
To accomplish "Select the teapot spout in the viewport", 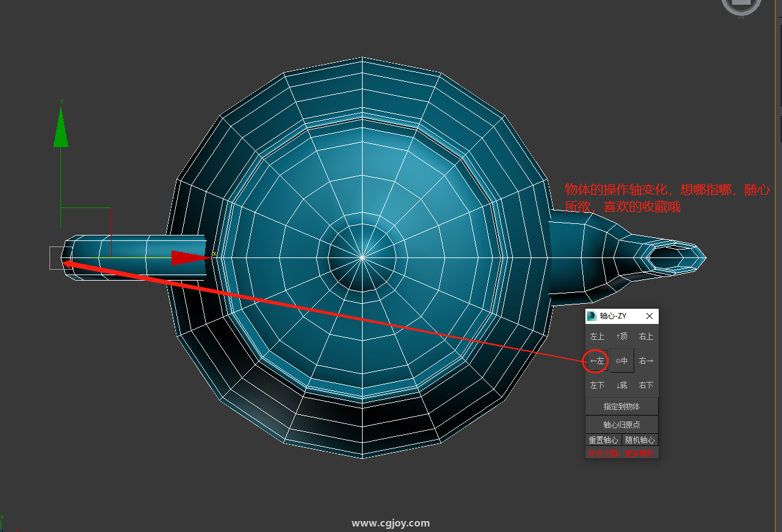I will 629,257.
